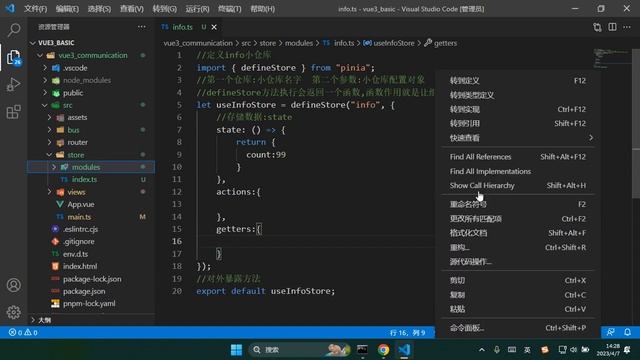Click the editor minimap
The height and width of the screenshot is (360, 640).
(x=611, y=58)
